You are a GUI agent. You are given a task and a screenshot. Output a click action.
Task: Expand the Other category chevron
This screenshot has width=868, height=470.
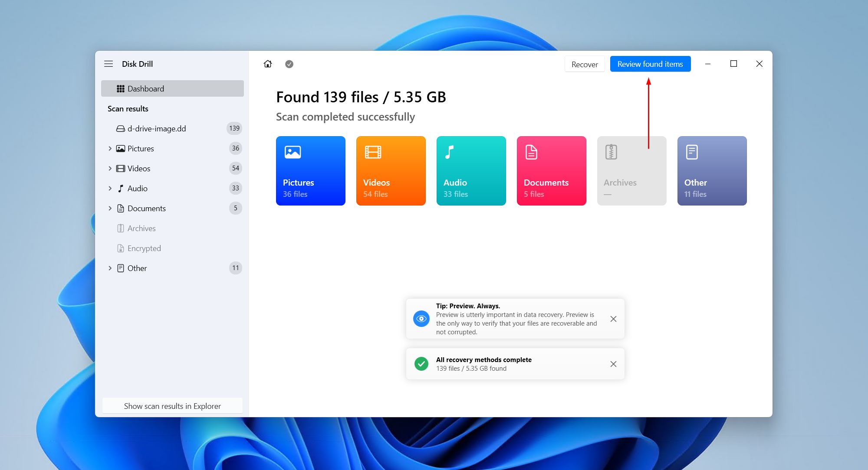click(x=110, y=268)
